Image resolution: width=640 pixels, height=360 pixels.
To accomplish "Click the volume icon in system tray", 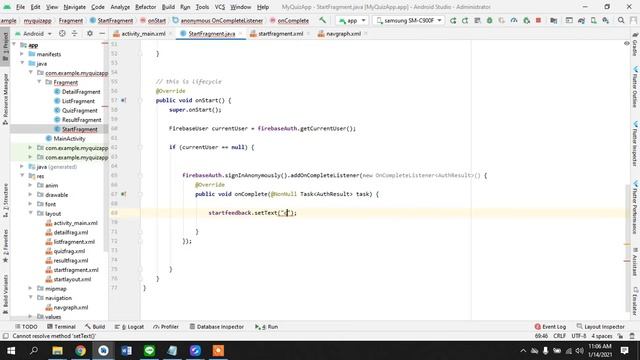I will pos(579,351).
